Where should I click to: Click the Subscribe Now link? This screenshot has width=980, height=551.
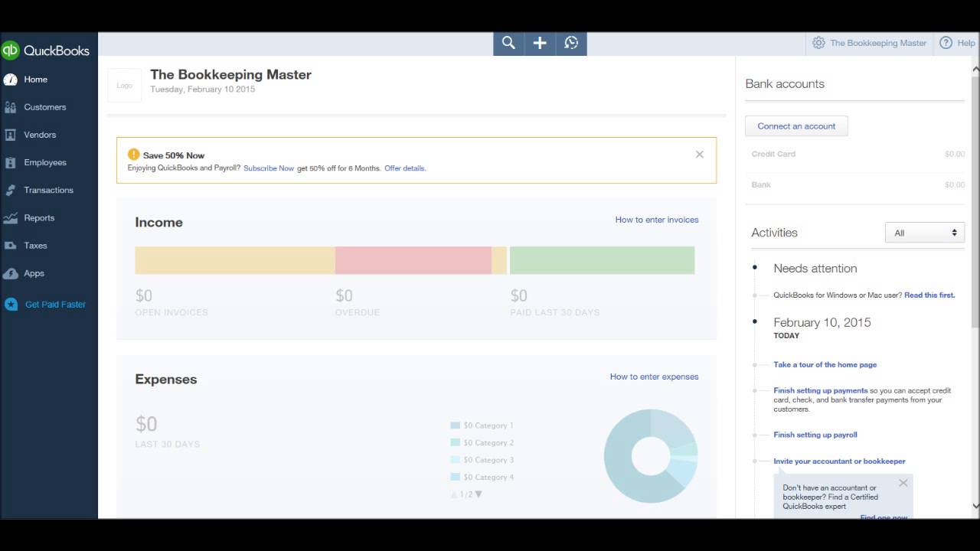(269, 168)
